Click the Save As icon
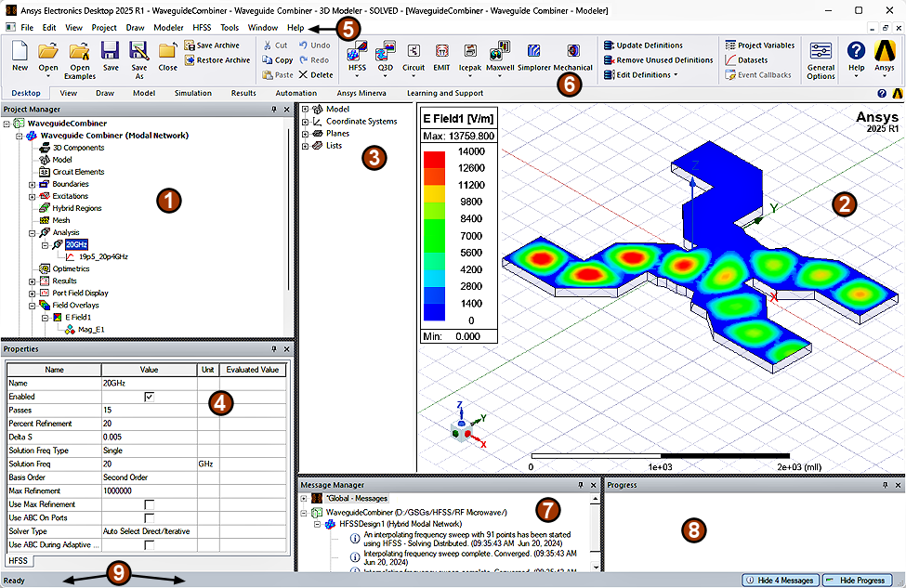The width and height of the screenshot is (906, 588). pos(138,60)
